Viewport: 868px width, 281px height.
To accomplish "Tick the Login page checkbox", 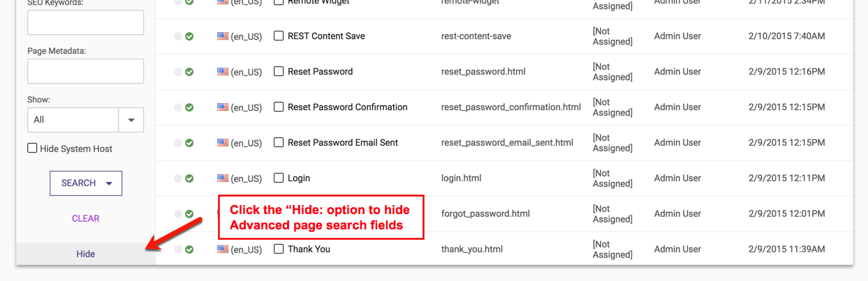I will pyautogui.click(x=279, y=179).
